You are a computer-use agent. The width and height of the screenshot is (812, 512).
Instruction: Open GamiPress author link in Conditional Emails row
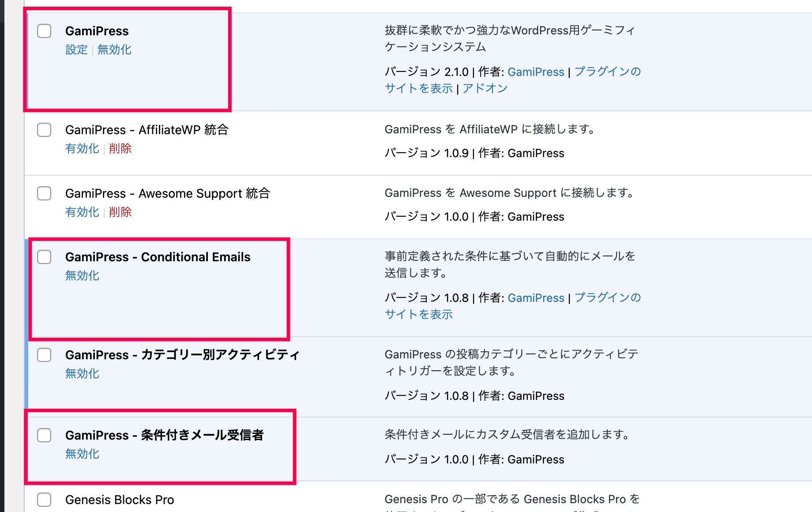(x=536, y=297)
